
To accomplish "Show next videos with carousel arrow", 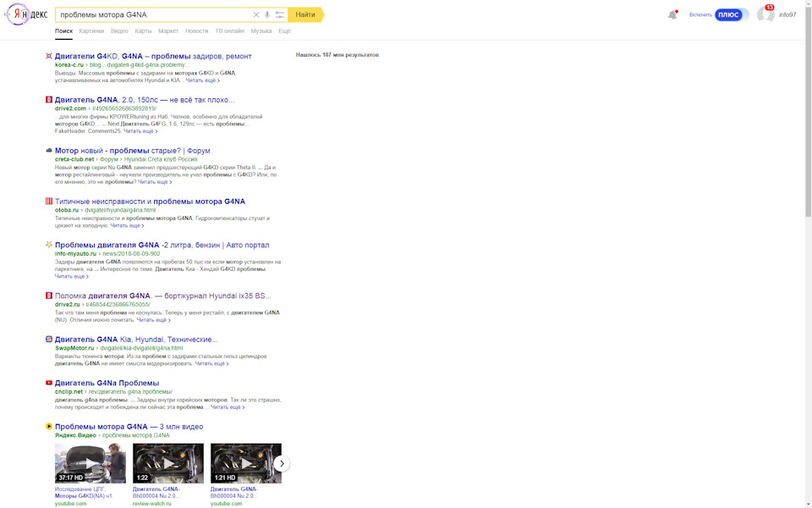I will pos(282,463).
